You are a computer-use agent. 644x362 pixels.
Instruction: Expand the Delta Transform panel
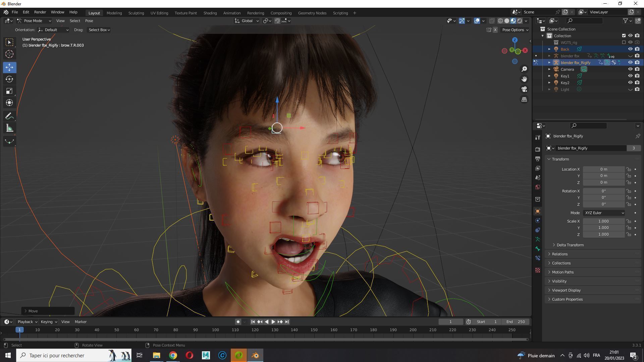click(x=570, y=245)
